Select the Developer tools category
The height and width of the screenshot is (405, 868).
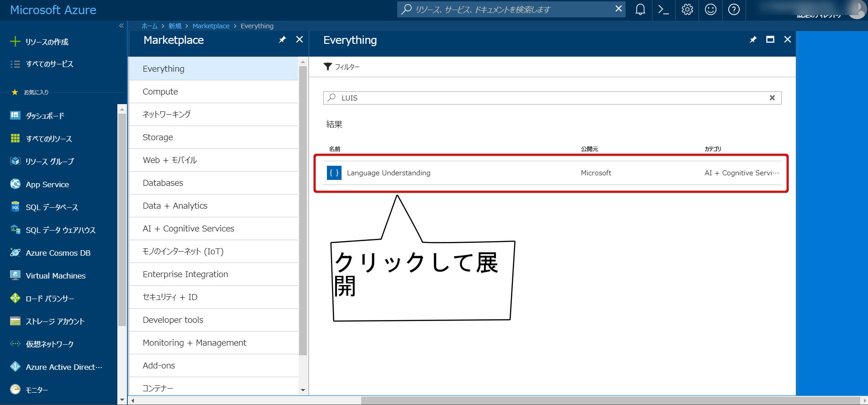click(x=214, y=320)
